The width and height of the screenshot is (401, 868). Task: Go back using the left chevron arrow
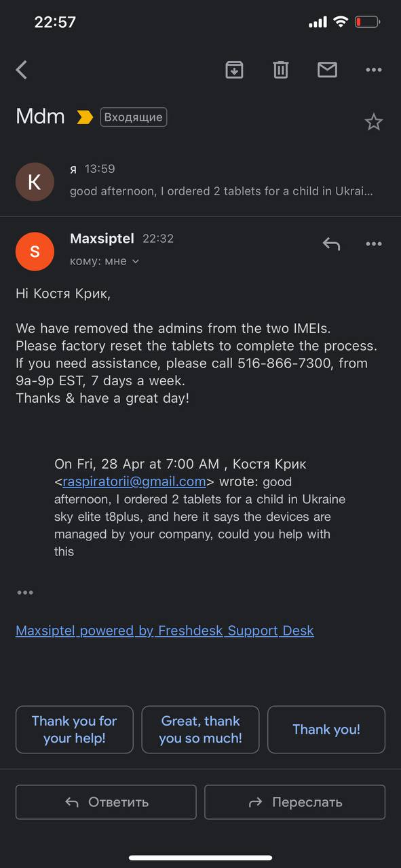(22, 69)
